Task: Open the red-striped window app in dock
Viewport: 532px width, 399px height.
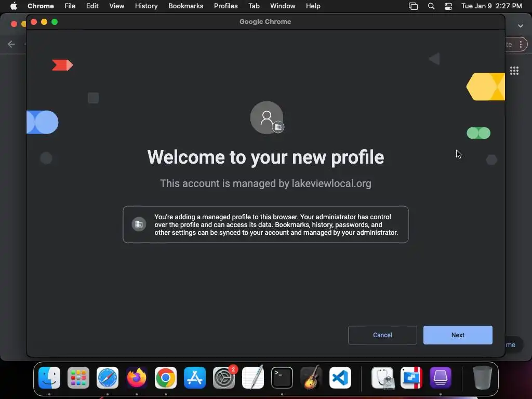Action: [x=411, y=378]
